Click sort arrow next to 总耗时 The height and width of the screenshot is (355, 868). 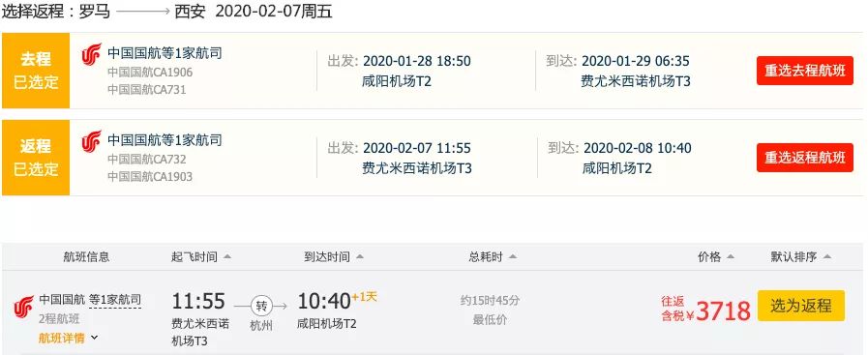(x=513, y=257)
